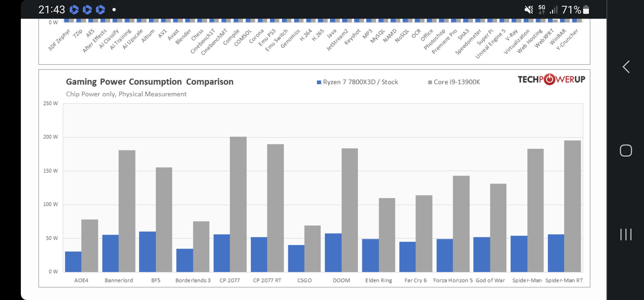Click the Gaming Power Consumption Comparison title
Viewport: 644px width, 300px height.
point(150,82)
